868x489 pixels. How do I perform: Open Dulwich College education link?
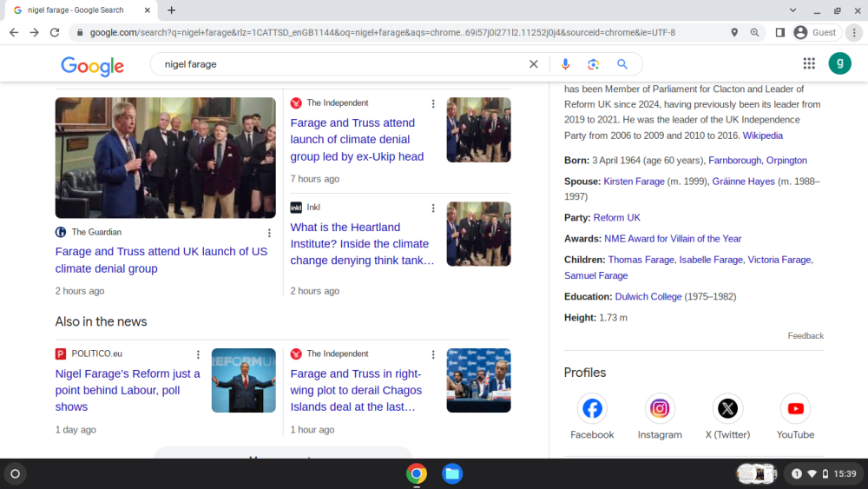tap(648, 297)
